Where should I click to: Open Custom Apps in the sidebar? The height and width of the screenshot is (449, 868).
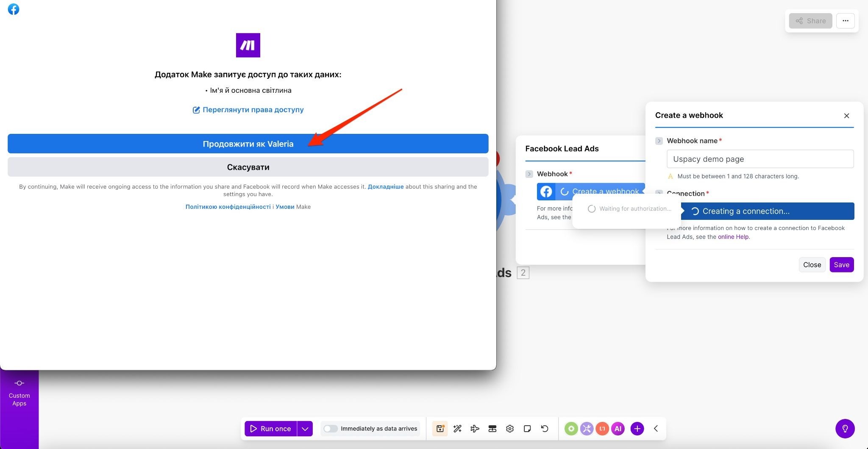(19, 393)
